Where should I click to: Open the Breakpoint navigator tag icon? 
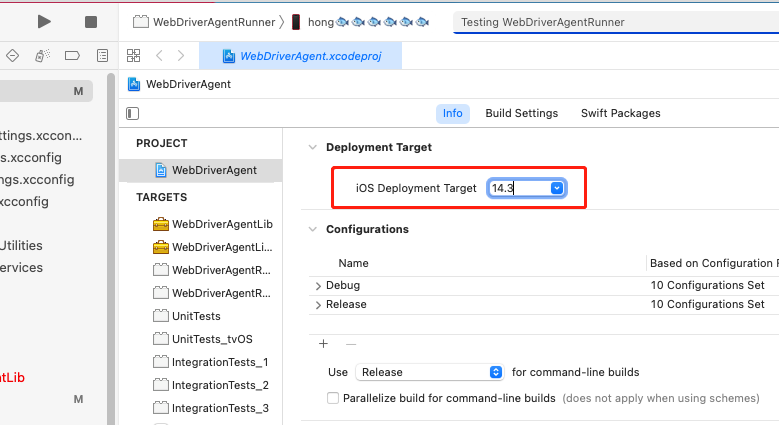[x=72, y=56]
